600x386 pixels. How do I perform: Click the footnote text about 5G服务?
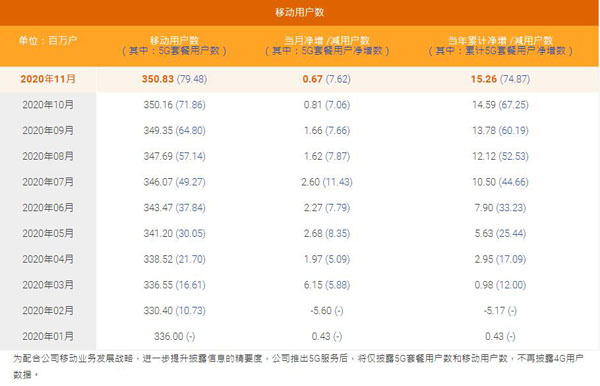click(x=298, y=366)
